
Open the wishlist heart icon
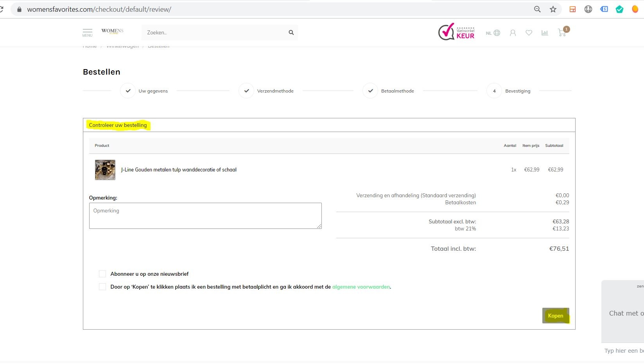click(x=529, y=33)
